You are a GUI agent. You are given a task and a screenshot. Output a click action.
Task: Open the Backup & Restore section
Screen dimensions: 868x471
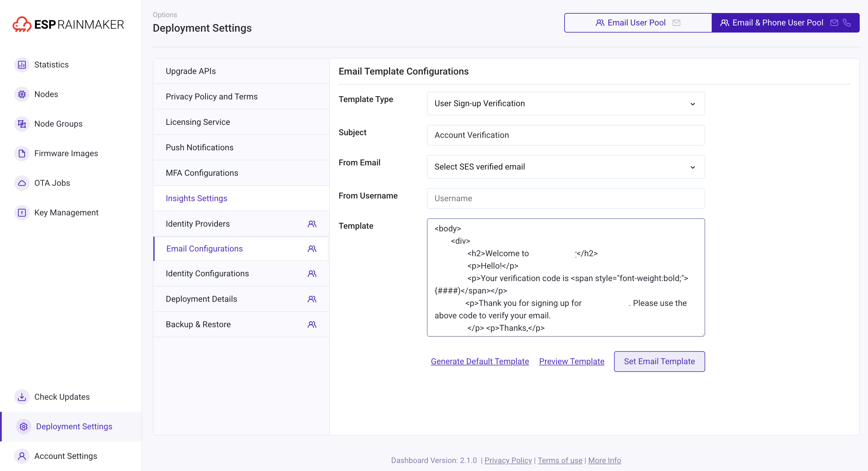pos(198,324)
